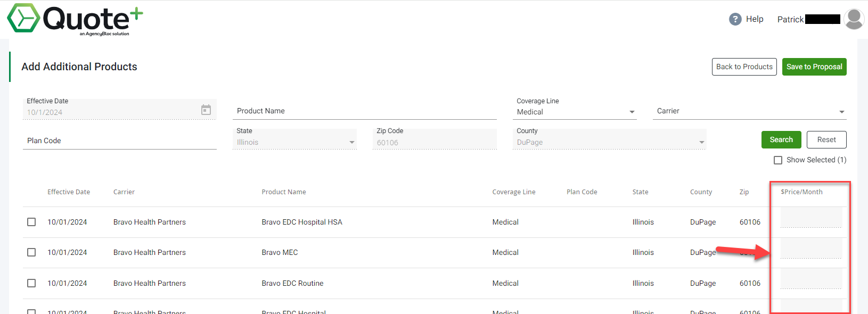Click Zip column header
The height and width of the screenshot is (314, 868).
click(x=744, y=192)
